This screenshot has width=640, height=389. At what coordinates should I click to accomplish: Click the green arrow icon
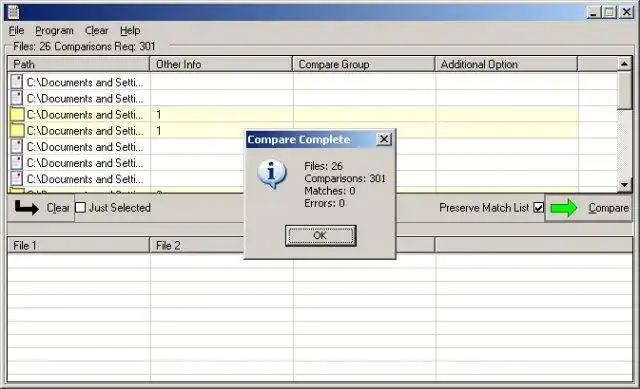coord(564,208)
